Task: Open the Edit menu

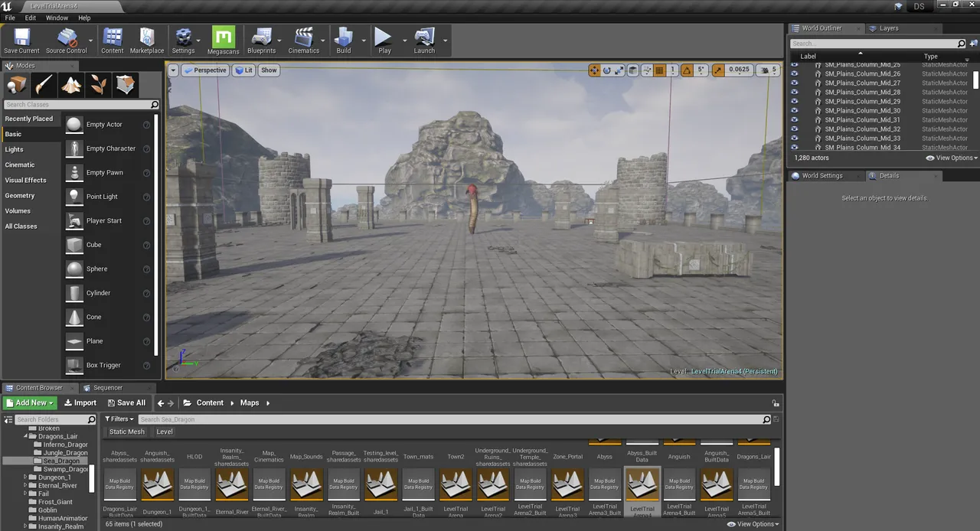Action: click(x=31, y=18)
